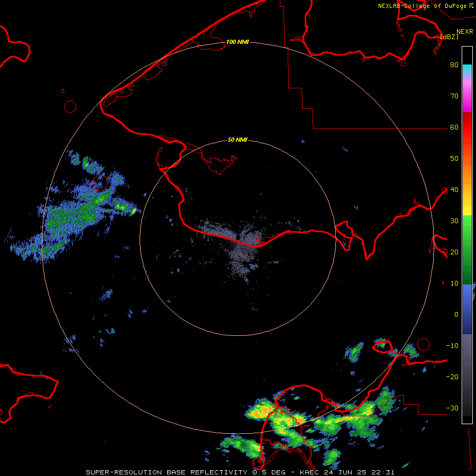This screenshot has height=476, width=476.
Task: Pick the cyan segment atop the color bar
Action: (467, 69)
